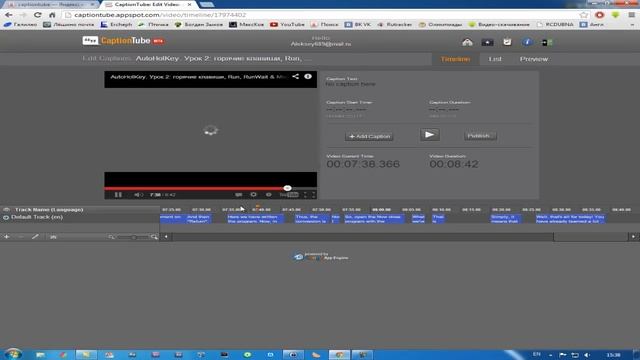Click the EN language indicator in taskbar

pos(537,354)
